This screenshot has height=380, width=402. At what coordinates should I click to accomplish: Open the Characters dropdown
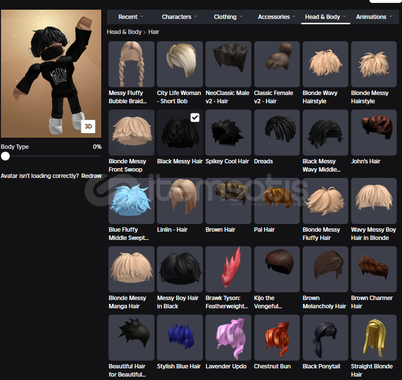(179, 17)
